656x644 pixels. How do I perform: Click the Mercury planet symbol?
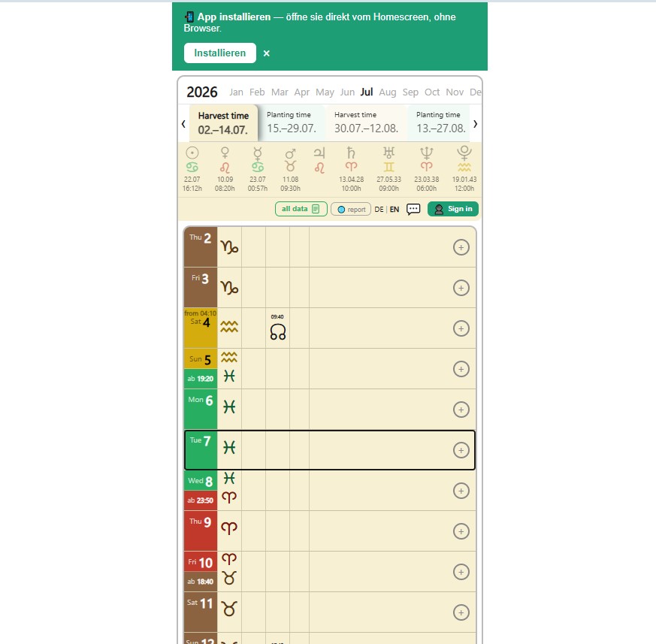pyautogui.click(x=258, y=153)
